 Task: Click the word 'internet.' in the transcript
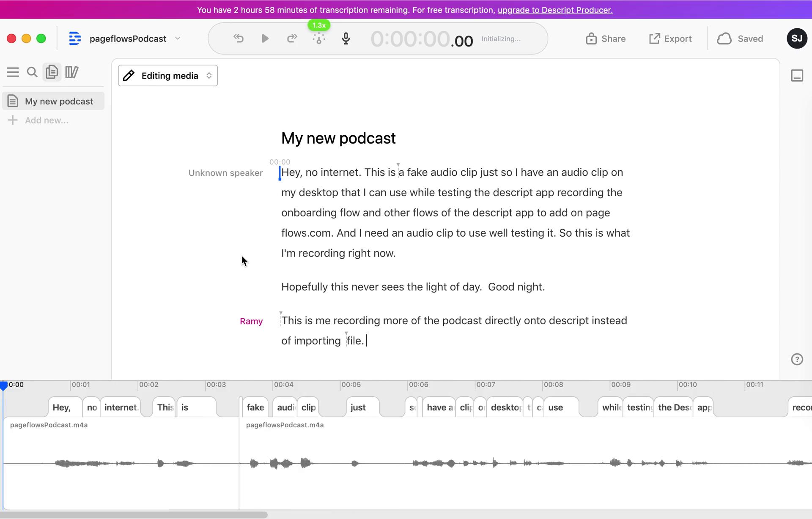click(341, 172)
